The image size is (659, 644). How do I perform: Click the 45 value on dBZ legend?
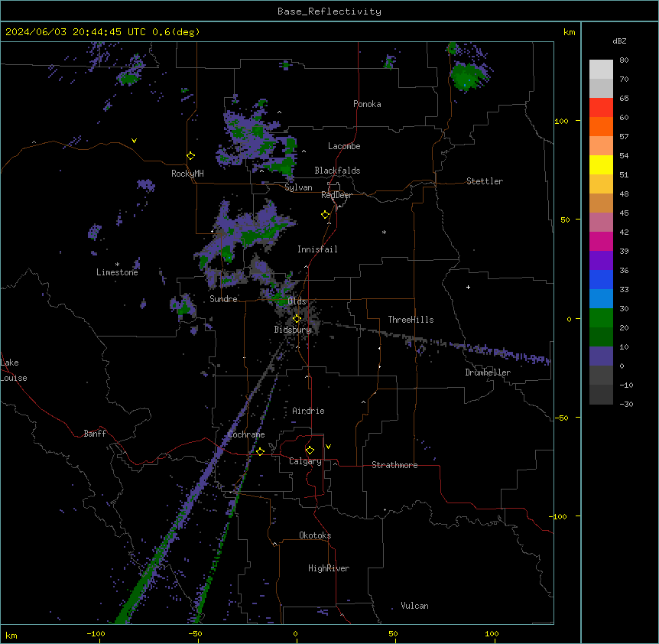(624, 213)
